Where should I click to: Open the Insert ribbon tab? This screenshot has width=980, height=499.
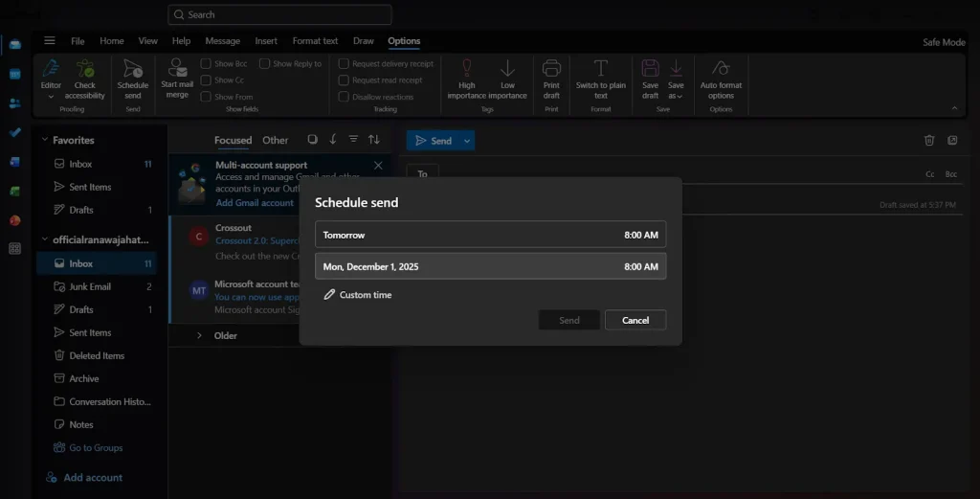266,41
